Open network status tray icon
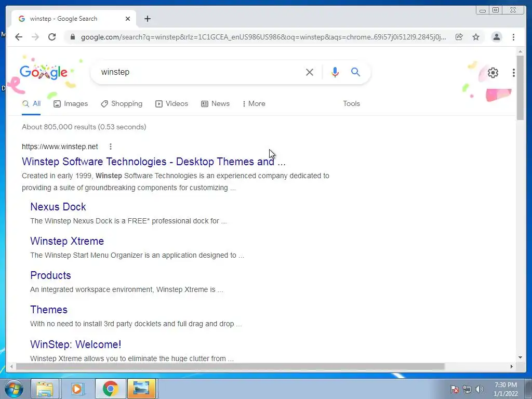The image size is (532, 399). tap(467, 389)
